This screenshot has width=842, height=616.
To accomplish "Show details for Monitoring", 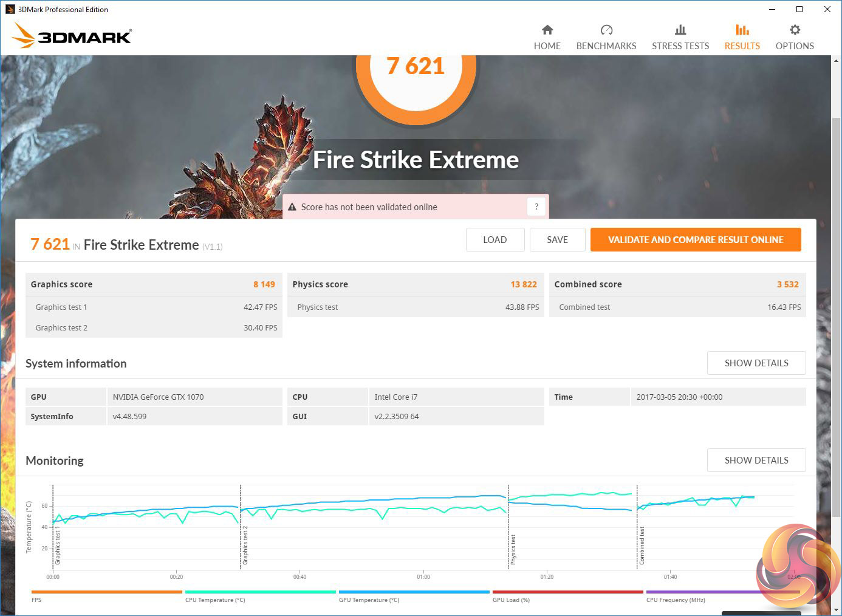I will tap(756, 460).
